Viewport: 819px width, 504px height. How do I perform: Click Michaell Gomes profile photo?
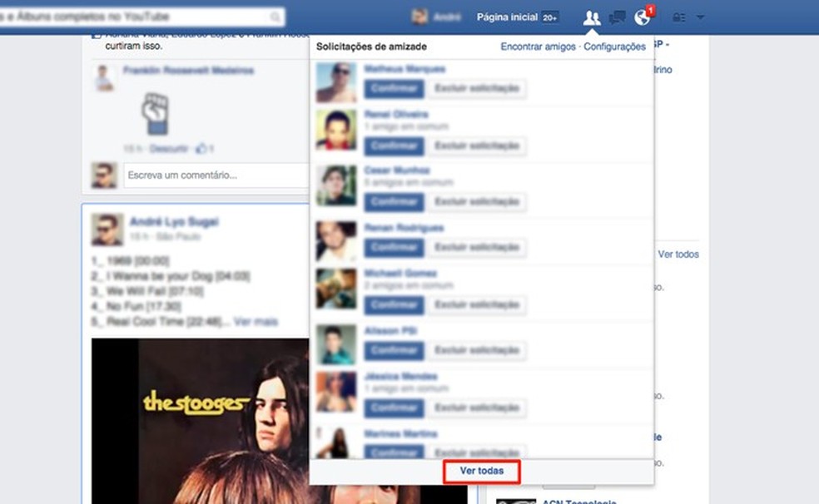pos(336,289)
